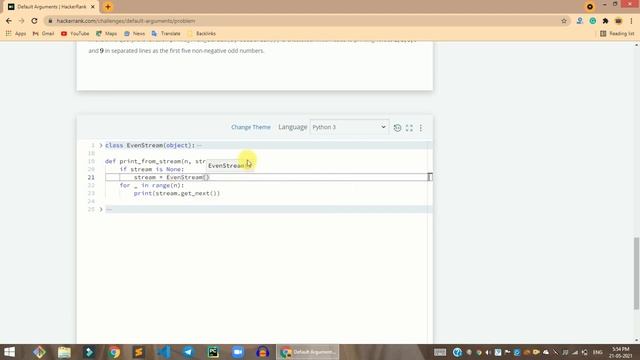
Task: Open the Reading list
Action: point(617,33)
